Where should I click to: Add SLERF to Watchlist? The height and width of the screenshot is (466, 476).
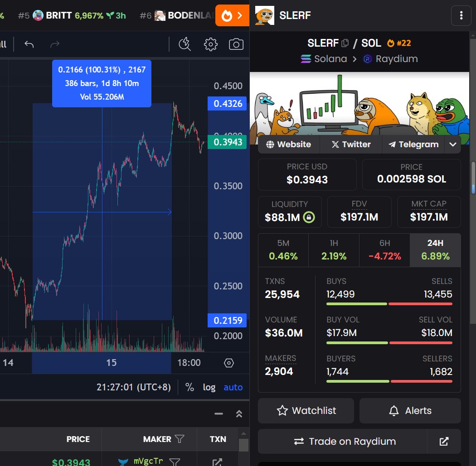[x=306, y=410]
